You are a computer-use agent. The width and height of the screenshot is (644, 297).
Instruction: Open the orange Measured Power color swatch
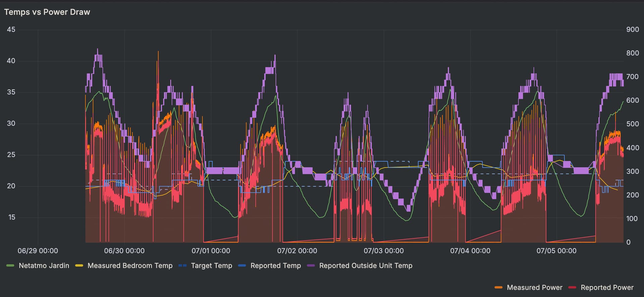(x=498, y=287)
